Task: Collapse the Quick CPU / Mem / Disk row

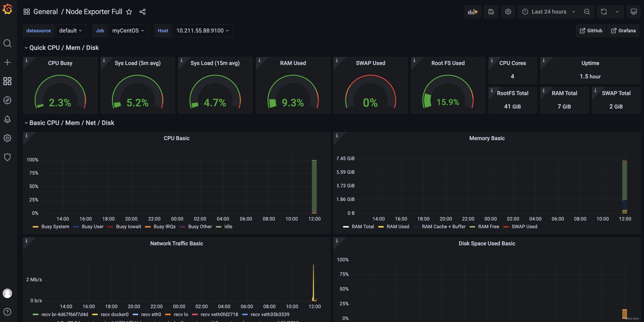Action: click(62, 48)
